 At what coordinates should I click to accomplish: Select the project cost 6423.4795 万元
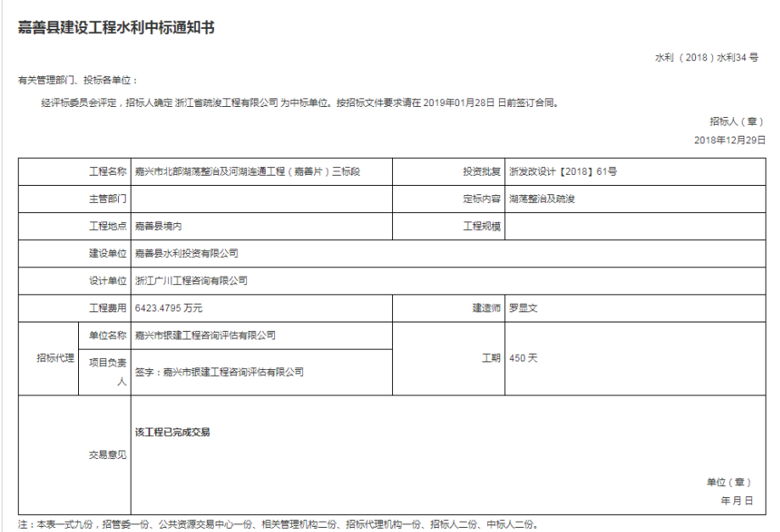[169, 308]
